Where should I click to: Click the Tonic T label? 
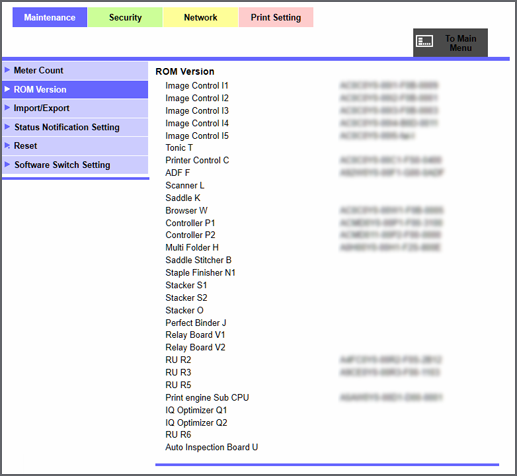tap(179, 148)
